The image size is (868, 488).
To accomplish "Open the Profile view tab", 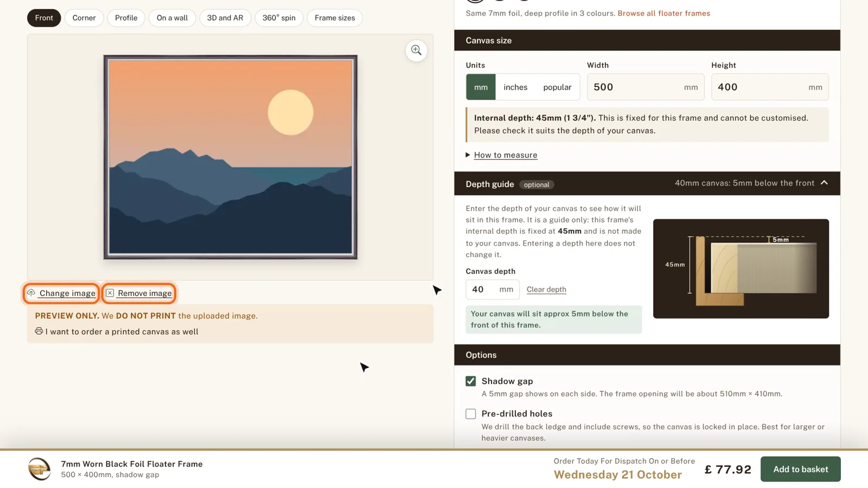I will click(x=126, y=18).
